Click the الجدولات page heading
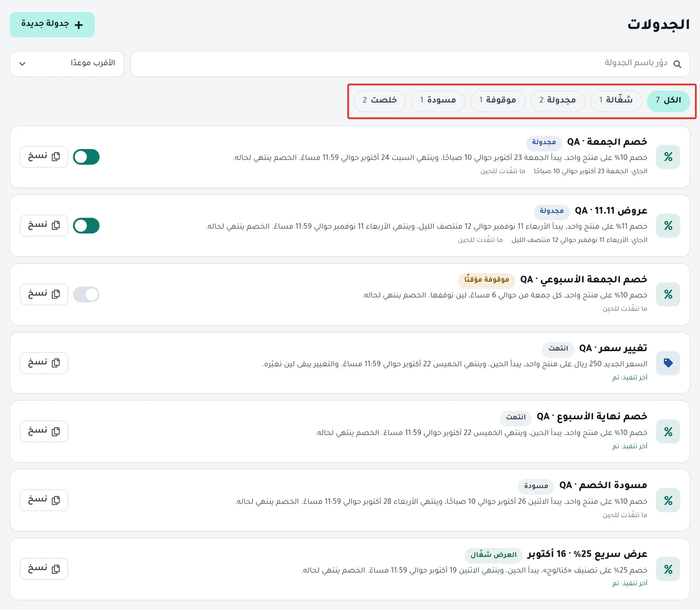 (658, 25)
